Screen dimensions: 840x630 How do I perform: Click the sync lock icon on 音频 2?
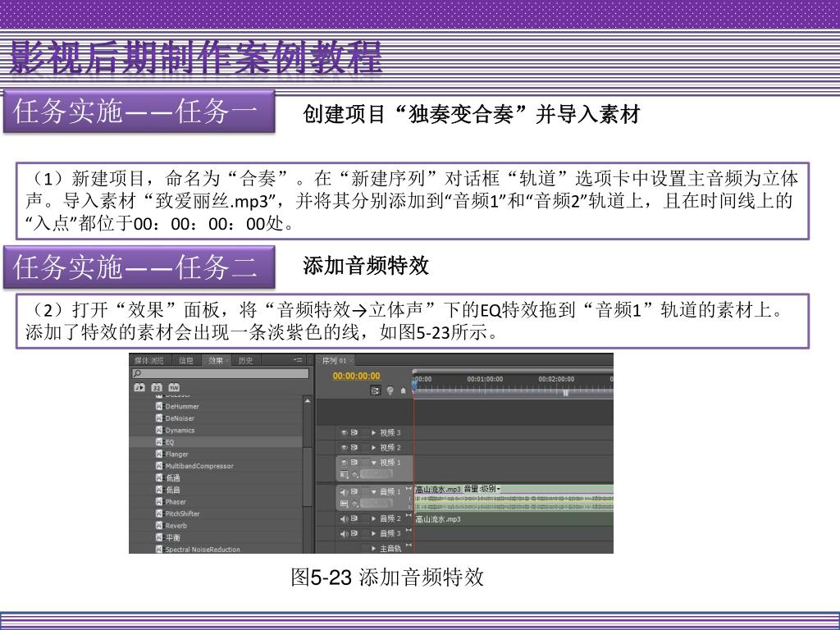[x=354, y=518]
